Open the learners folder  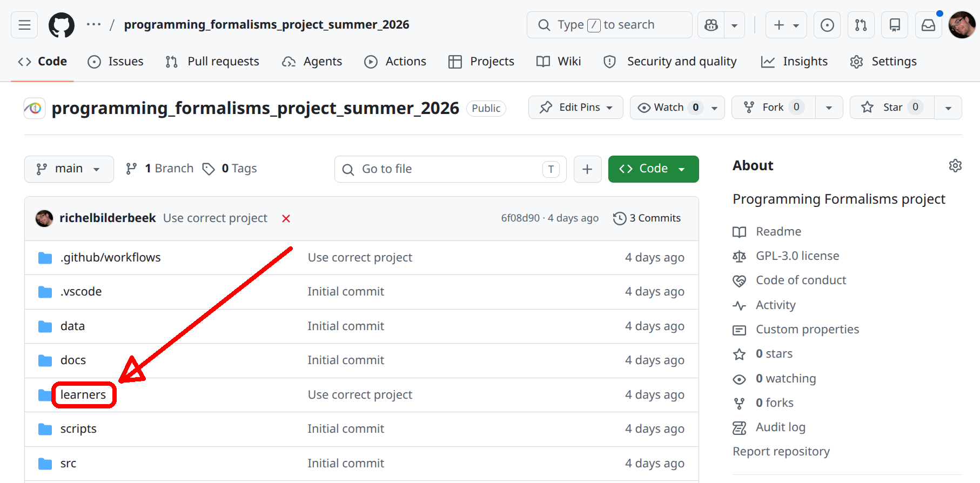tap(83, 395)
